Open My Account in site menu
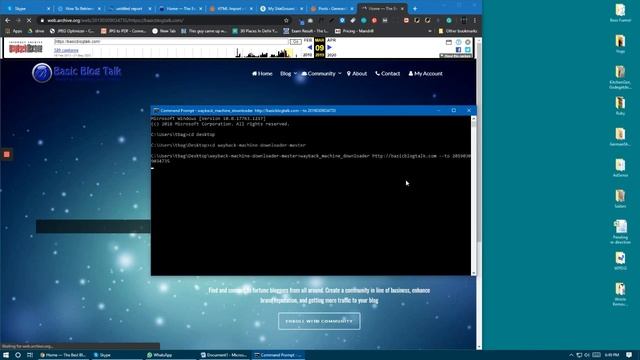The height and width of the screenshot is (360, 640). coord(425,74)
